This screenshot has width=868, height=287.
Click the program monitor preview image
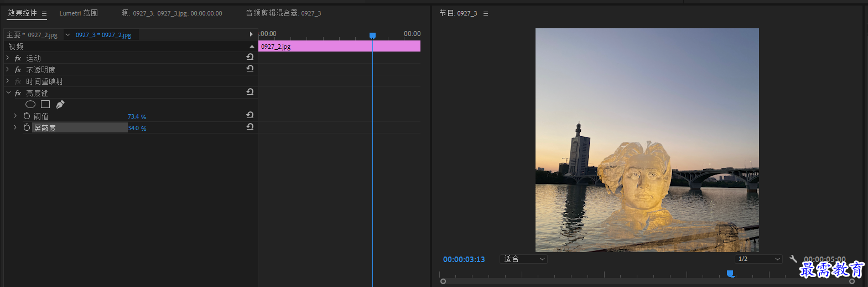[647, 140]
